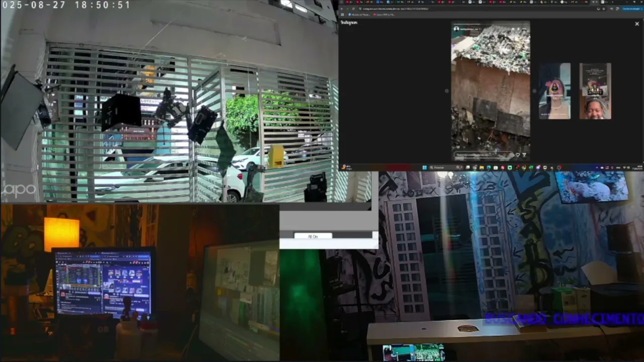Share the story via paper plane icon
644x362 pixels.
524,155
